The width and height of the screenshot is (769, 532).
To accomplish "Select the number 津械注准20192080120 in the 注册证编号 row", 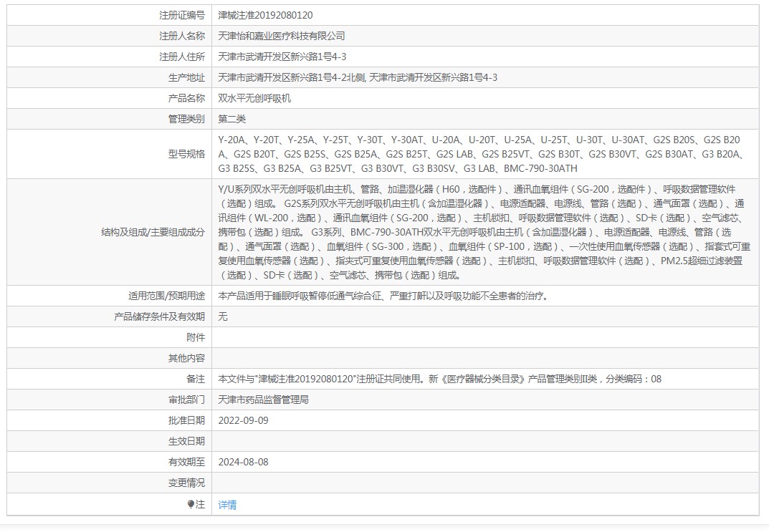I will pos(265,15).
